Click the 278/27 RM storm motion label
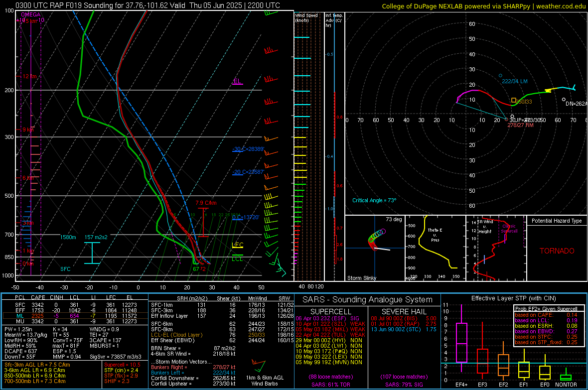Viewport: 588px width, 390px height. [520, 125]
